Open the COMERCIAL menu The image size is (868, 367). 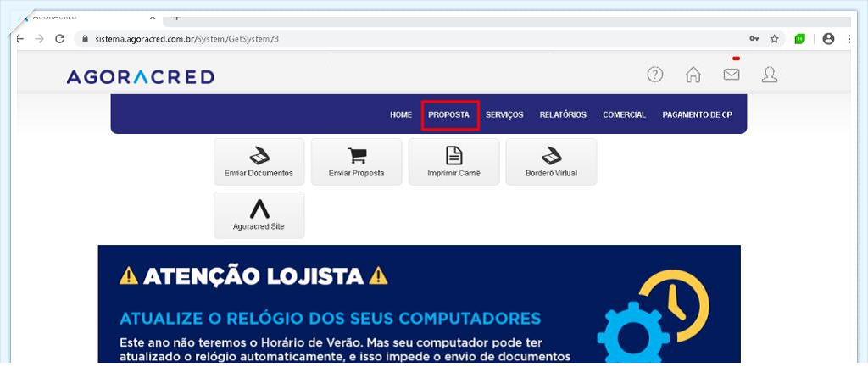tap(625, 114)
